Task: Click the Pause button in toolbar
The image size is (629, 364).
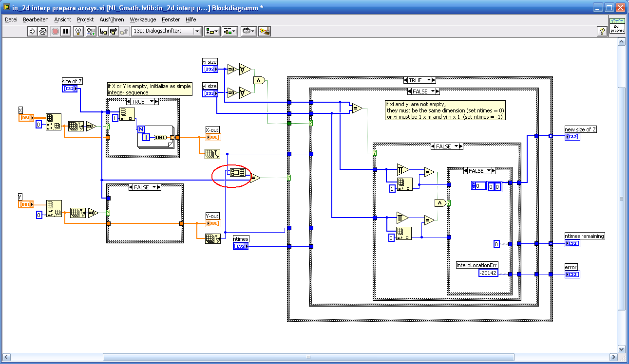Action: tap(66, 31)
